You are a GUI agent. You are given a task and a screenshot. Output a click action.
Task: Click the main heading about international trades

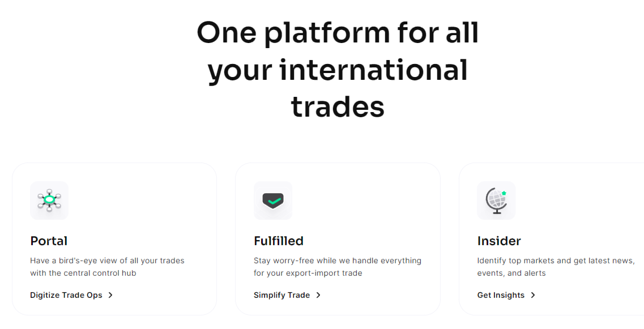tap(338, 69)
